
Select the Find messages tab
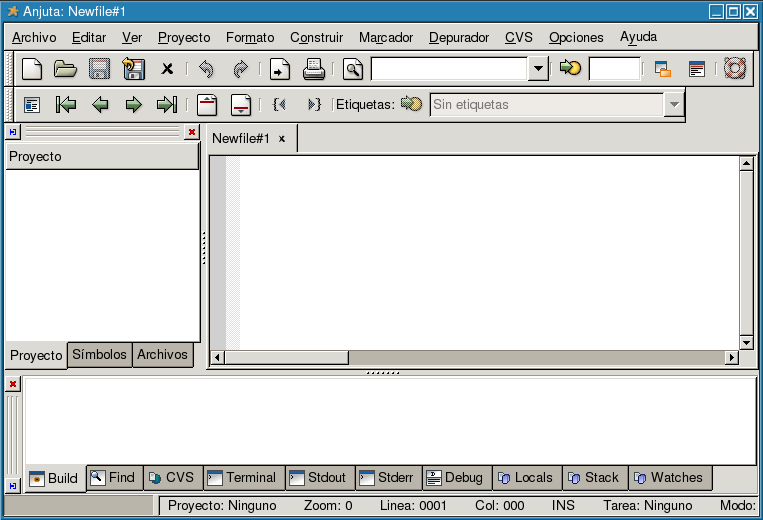115,478
